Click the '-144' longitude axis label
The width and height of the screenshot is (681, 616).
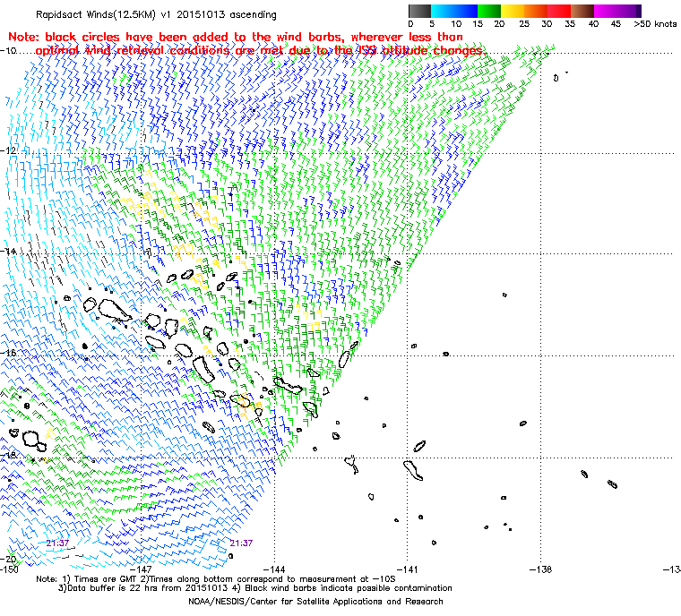pos(274,569)
